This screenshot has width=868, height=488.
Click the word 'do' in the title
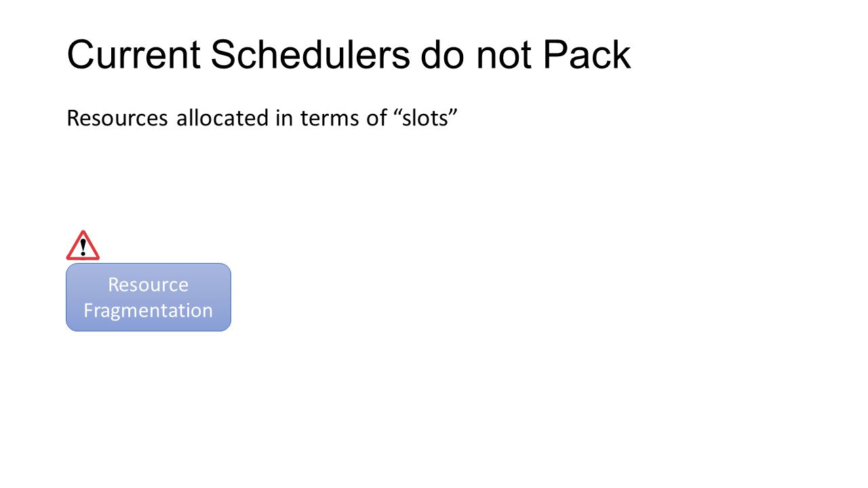coord(443,55)
